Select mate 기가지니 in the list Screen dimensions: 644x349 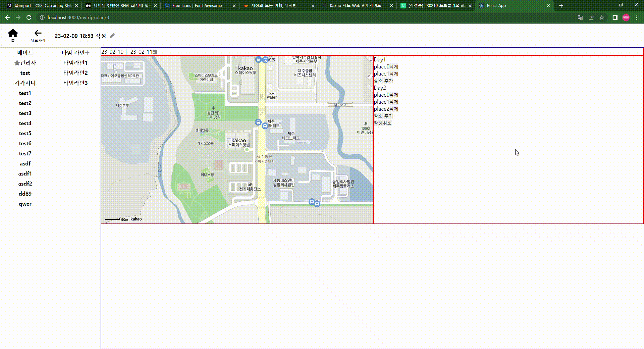(25, 83)
